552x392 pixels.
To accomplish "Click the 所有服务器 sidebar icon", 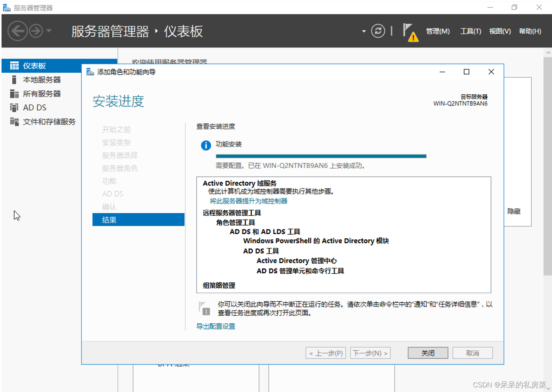I will coord(14,94).
